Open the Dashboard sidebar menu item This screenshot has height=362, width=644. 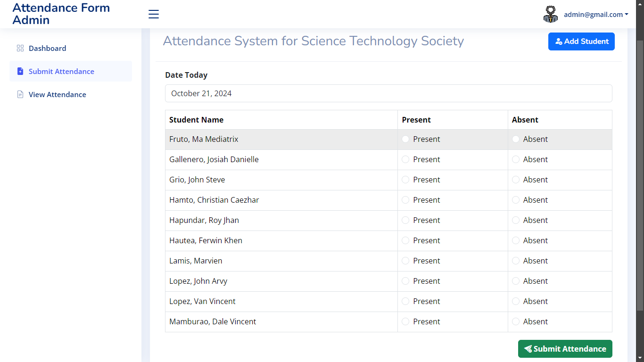[47, 48]
